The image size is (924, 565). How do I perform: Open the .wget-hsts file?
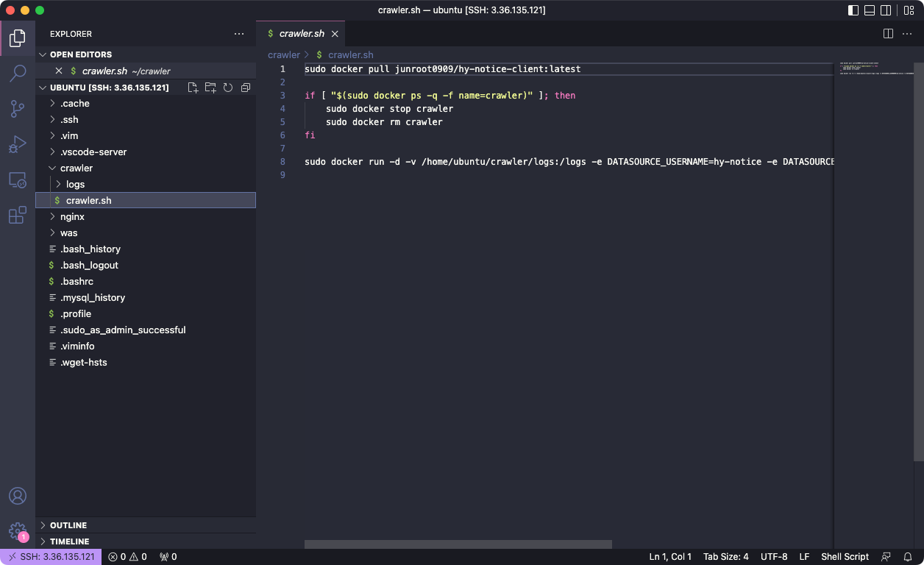[146, 363]
